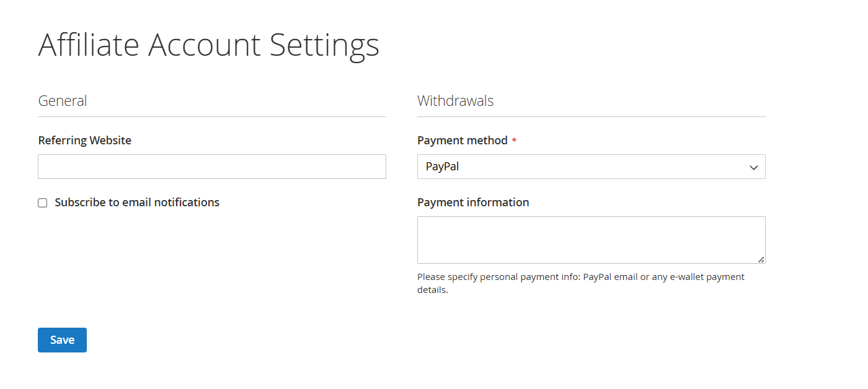Click the Payment method required asterisk
This screenshot has height=389, width=868.
[x=514, y=140]
